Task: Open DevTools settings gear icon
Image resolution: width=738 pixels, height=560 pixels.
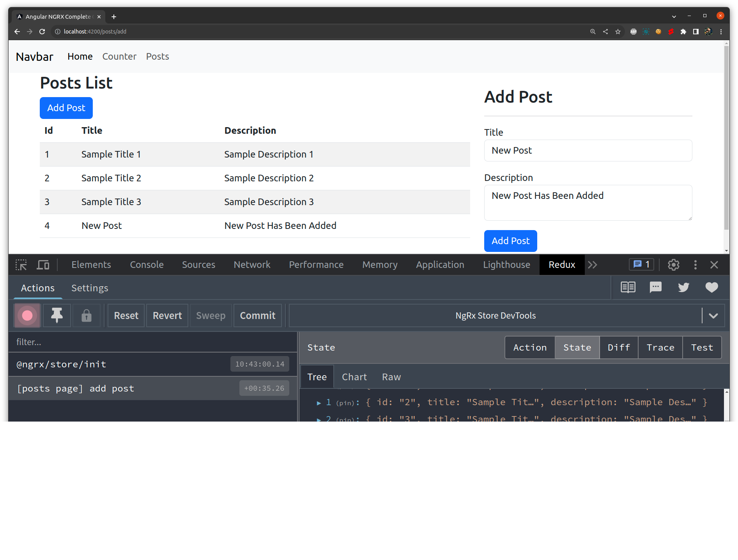Action: 674,265
